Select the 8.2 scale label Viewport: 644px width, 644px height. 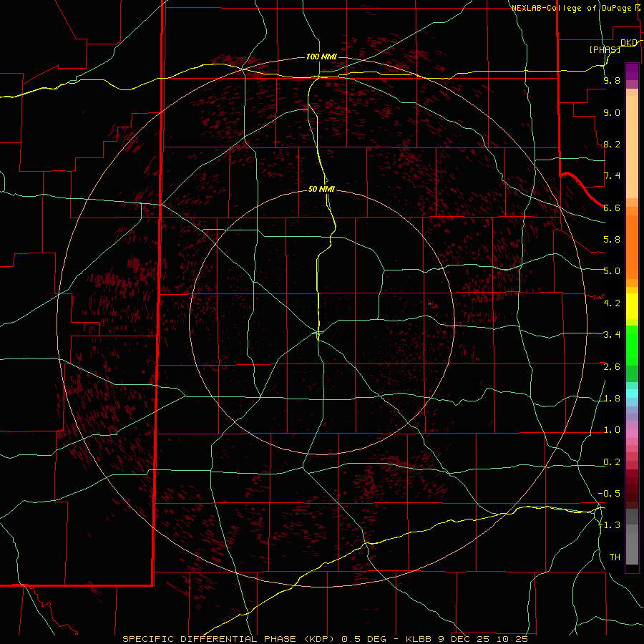point(612,144)
